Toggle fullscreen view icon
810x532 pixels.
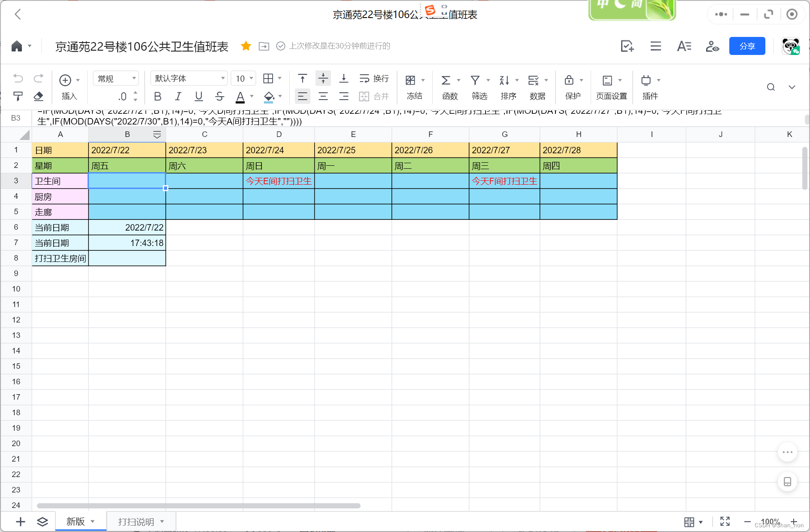[725, 521]
